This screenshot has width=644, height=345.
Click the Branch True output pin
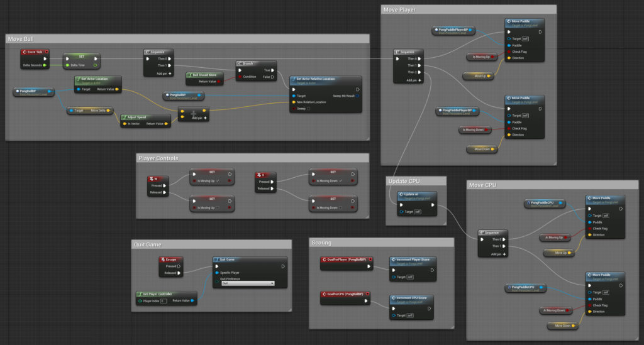point(272,70)
